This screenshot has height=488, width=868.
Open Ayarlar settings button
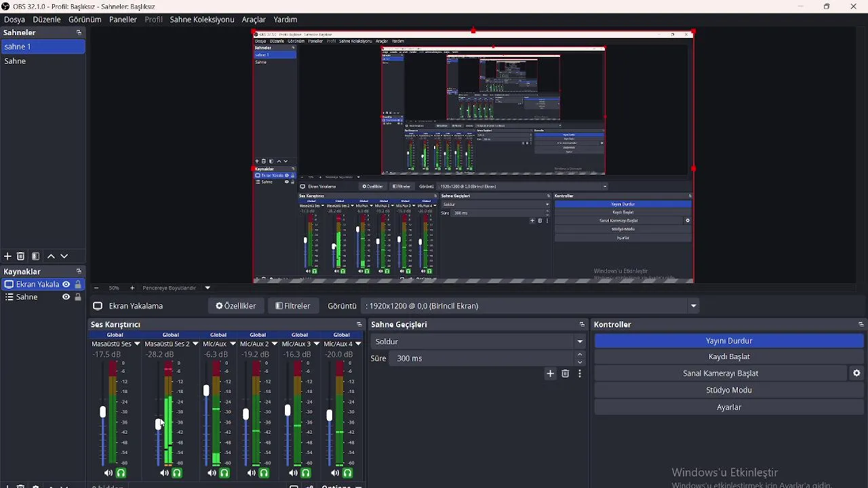point(730,407)
